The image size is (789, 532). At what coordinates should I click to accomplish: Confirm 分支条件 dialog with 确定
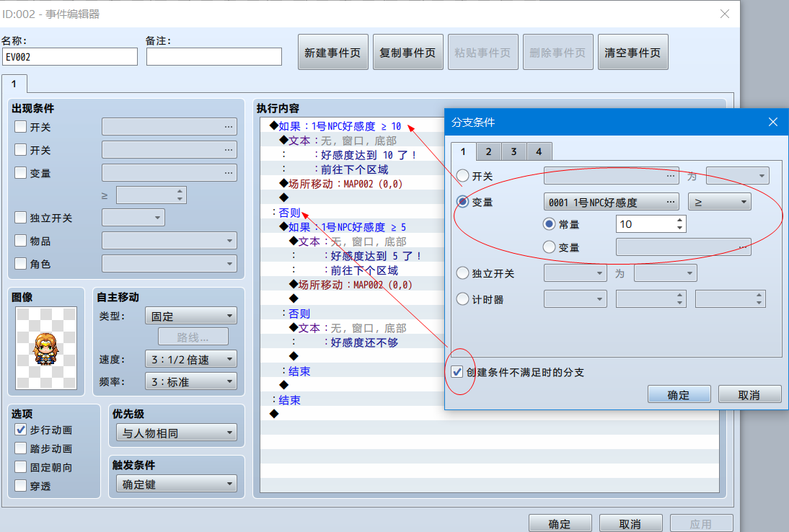click(679, 395)
